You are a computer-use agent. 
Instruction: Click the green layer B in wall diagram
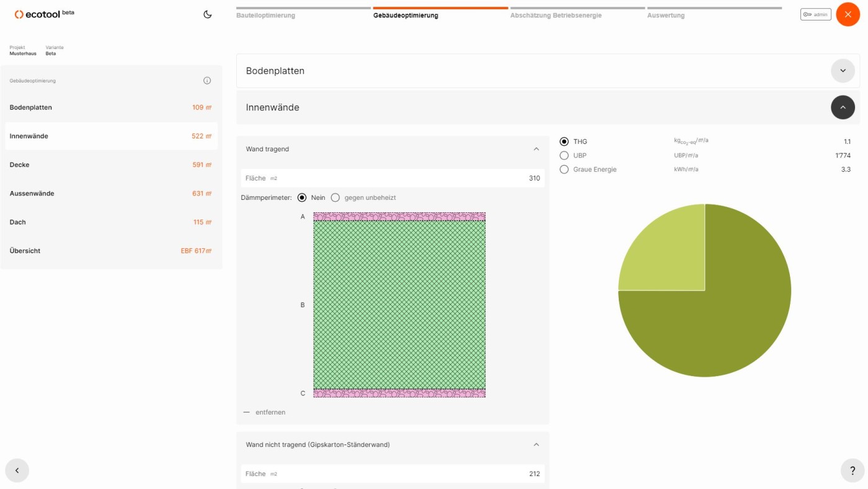click(x=399, y=305)
